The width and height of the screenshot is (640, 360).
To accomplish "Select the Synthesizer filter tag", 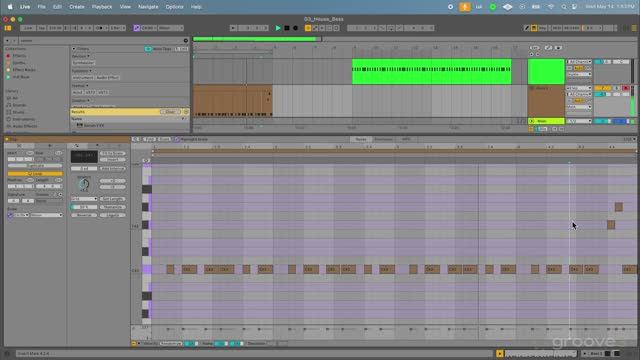I will pos(84,62).
